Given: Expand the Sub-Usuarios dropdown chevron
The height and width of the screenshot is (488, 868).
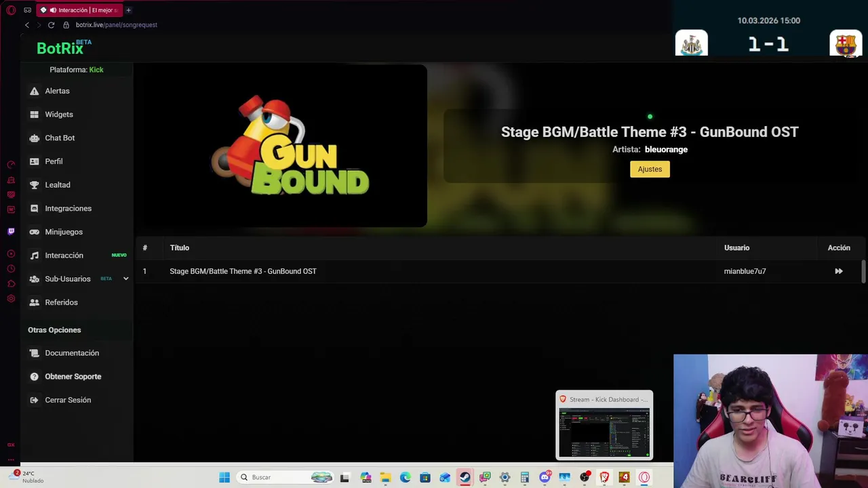Looking at the screenshot, I should click(x=125, y=279).
